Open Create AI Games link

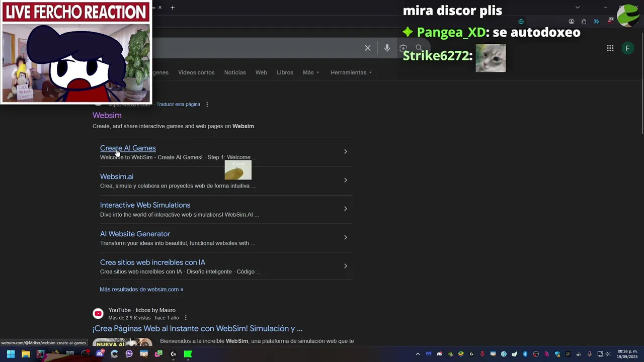pos(128,148)
